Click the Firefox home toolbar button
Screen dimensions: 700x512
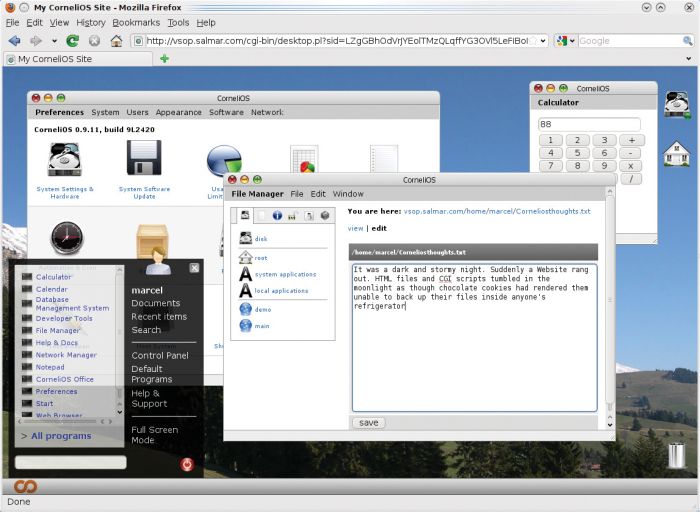[x=116, y=41]
